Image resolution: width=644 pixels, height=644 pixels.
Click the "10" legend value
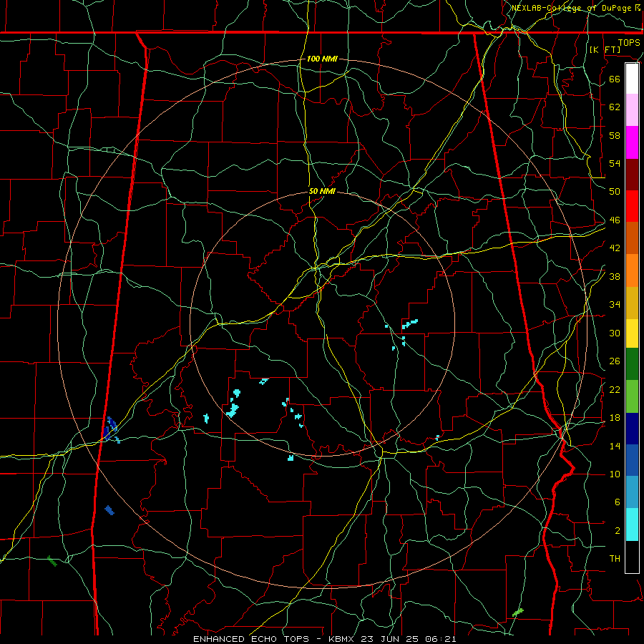click(x=615, y=474)
